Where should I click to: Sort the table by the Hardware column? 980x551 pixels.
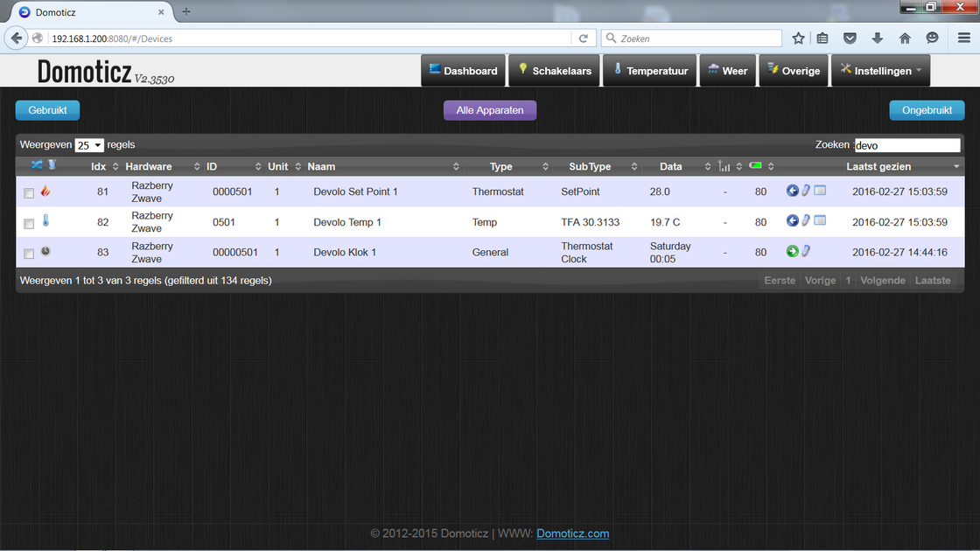pos(149,166)
